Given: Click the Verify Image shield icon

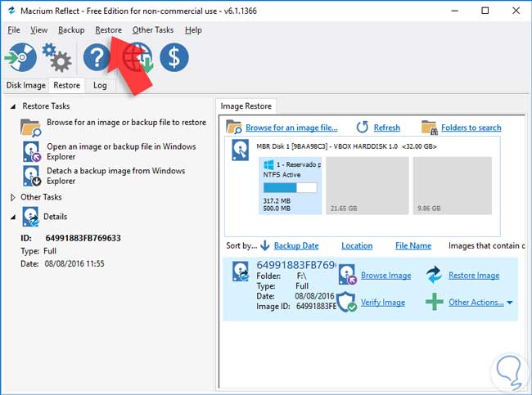Looking at the screenshot, I should (347, 302).
